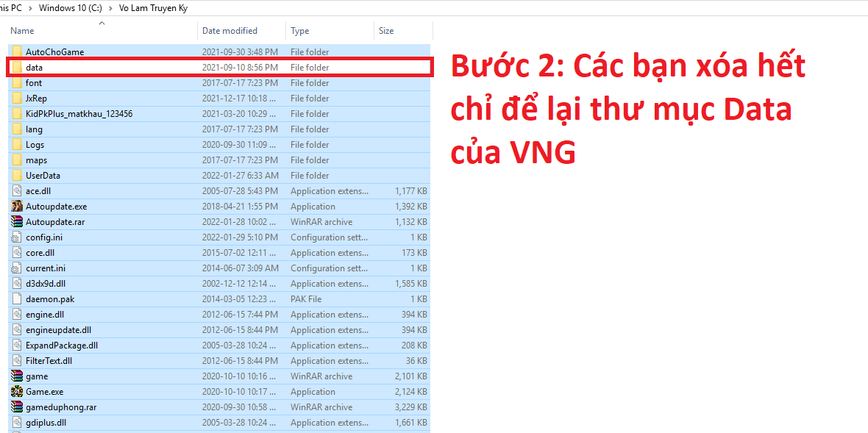Sort files by the Type column header

point(299,31)
